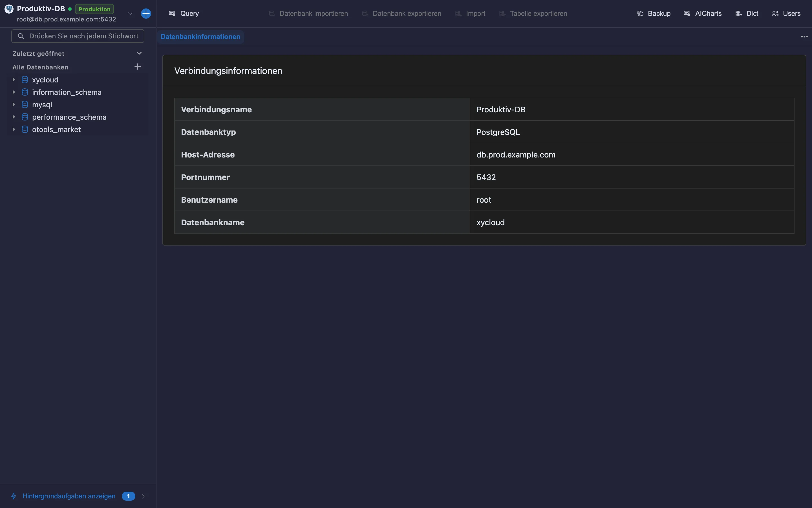Click the Datenbankname label cell
Viewport: 812px width, 508px height.
coord(322,222)
